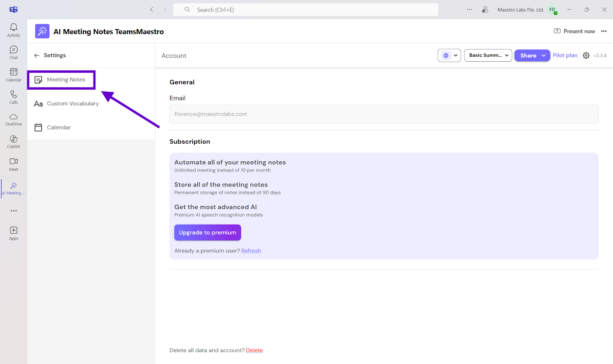Open title bar settings and more ellipsis
The image size is (613, 364).
click(469, 10)
